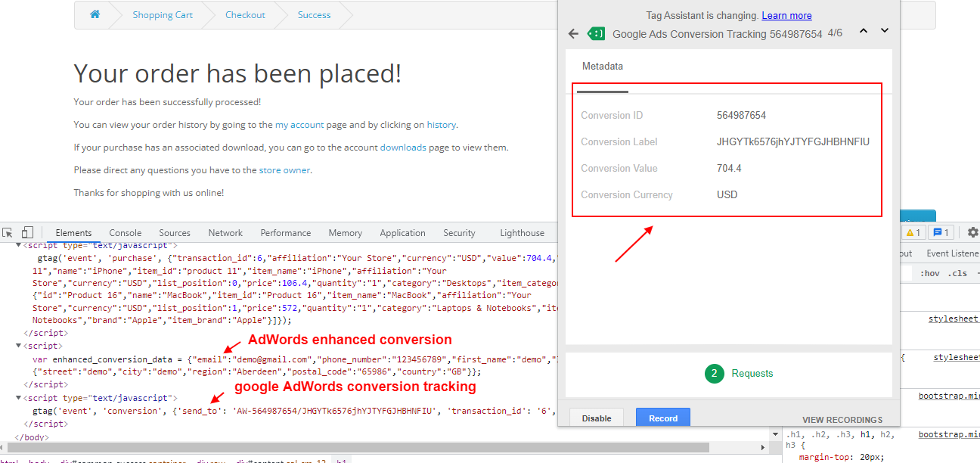Open the Memory tab
Screen dimensions: 980x463
(x=345, y=233)
